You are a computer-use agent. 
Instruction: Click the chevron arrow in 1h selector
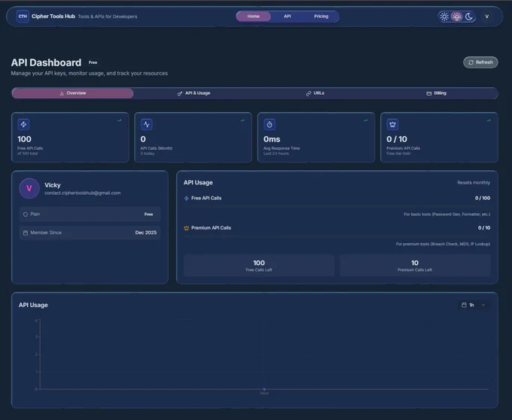click(x=483, y=305)
